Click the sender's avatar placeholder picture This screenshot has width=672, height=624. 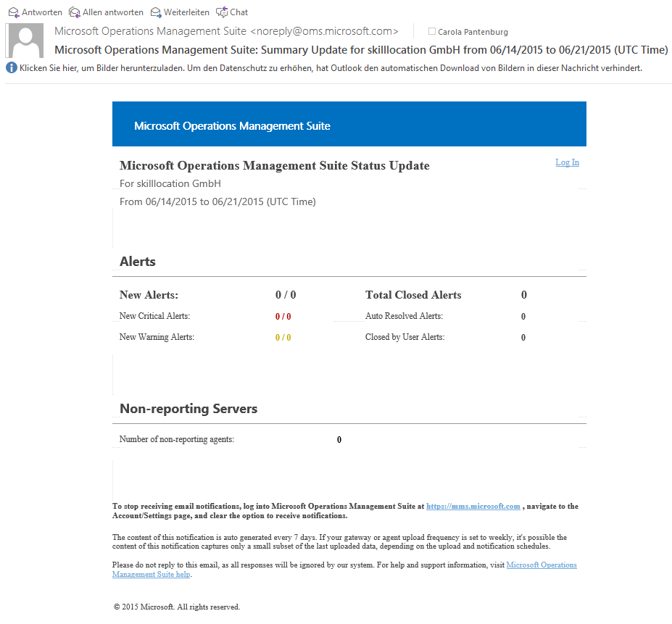coord(27,41)
